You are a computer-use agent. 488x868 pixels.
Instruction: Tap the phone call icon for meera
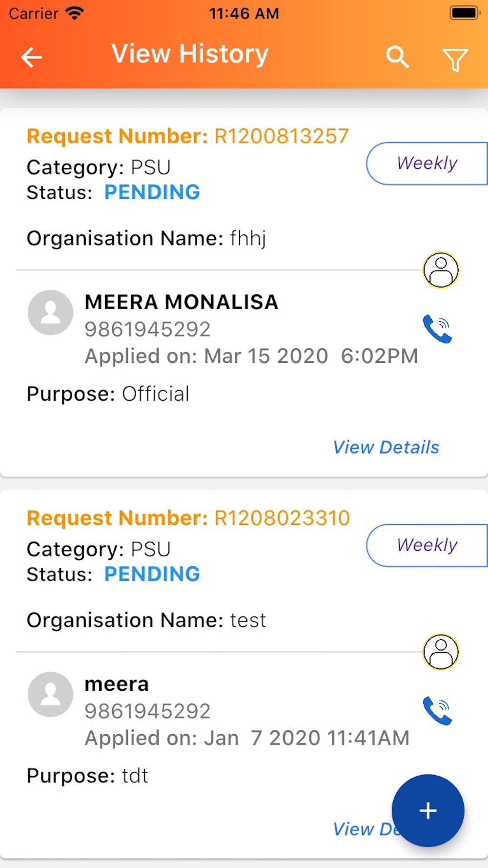[x=437, y=711]
